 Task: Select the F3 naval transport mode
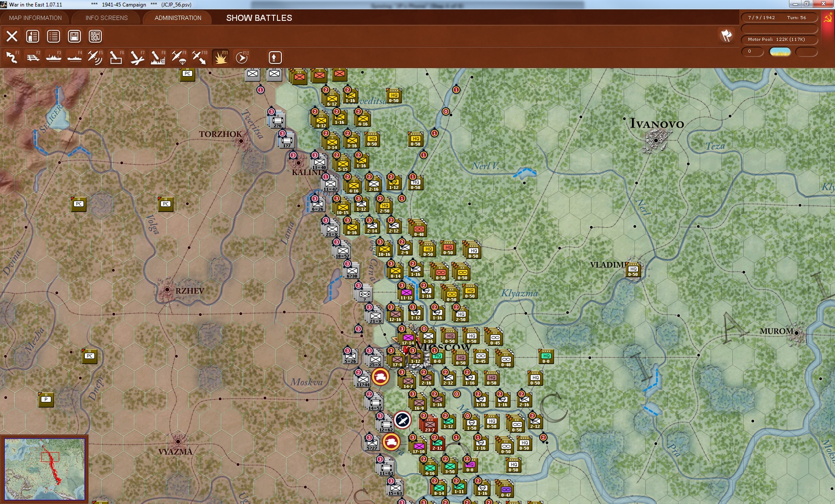[x=53, y=57]
